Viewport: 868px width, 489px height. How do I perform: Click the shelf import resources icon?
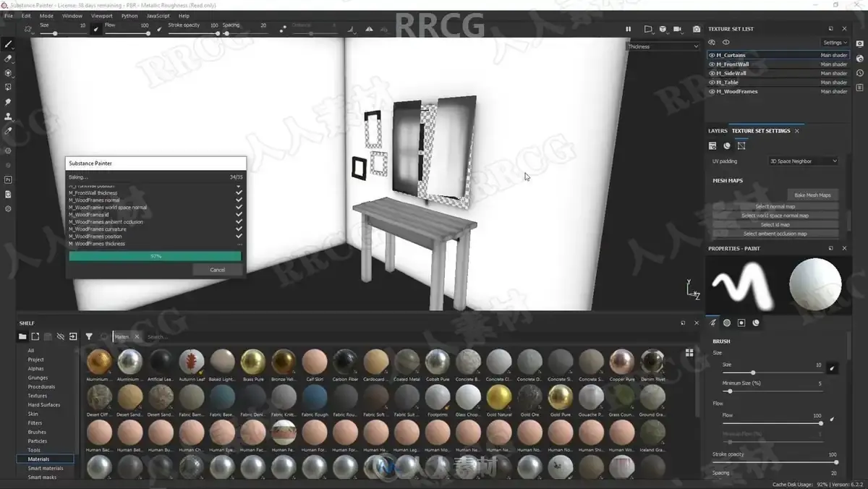tap(73, 336)
